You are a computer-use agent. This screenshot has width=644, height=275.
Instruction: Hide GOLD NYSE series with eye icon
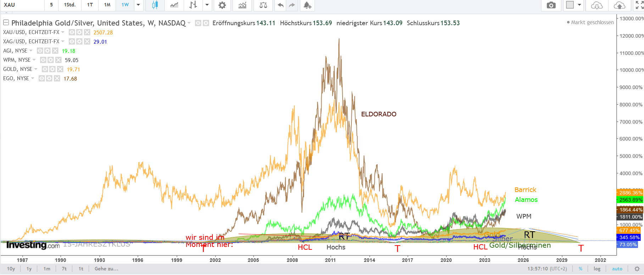tap(45, 69)
